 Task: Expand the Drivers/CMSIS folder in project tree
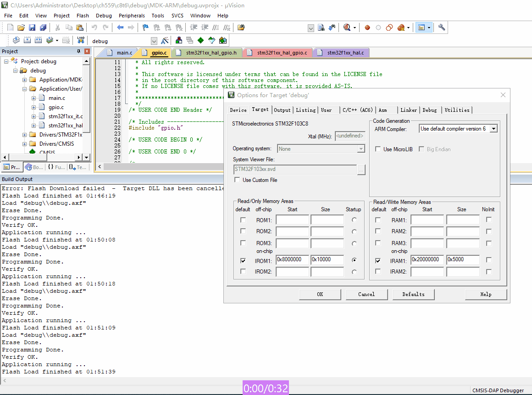pyautogui.click(x=25, y=144)
